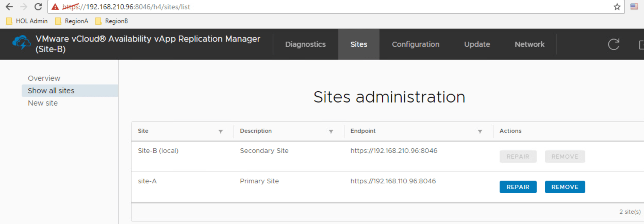
Task: Open the Description column filter
Action: pyautogui.click(x=331, y=132)
